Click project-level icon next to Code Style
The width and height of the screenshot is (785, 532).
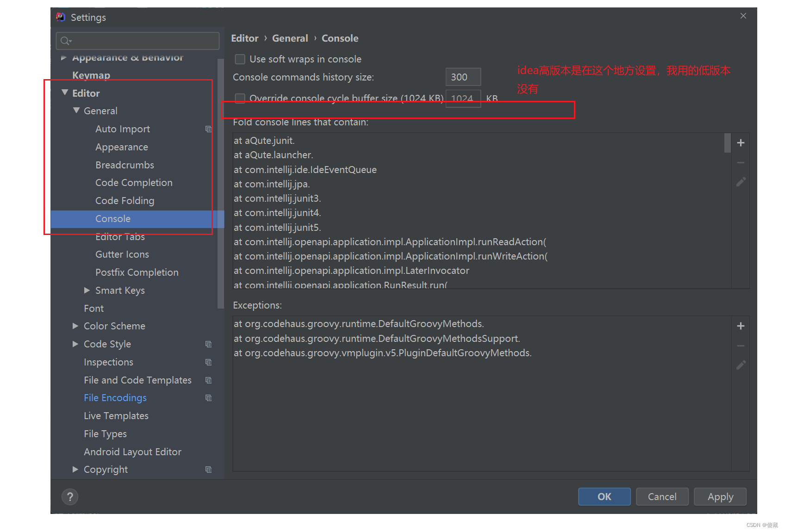tap(209, 344)
